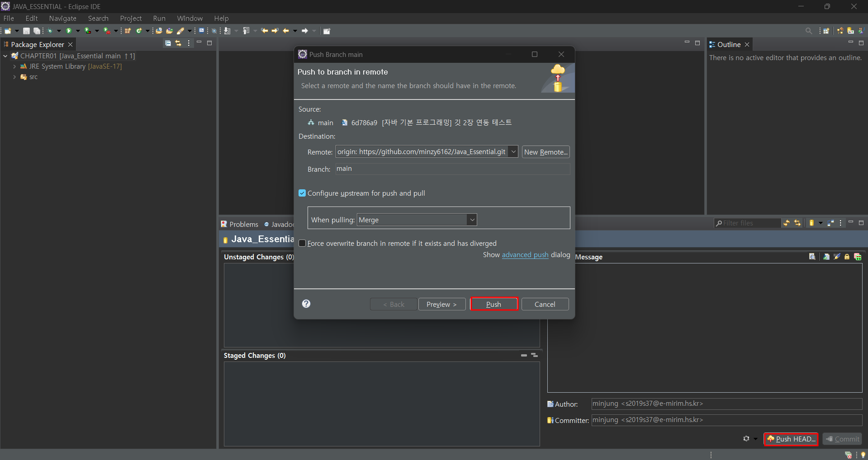This screenshot has height=460, width=868.
Task: Select the Problems tab
Action: [x=240, y=224]
